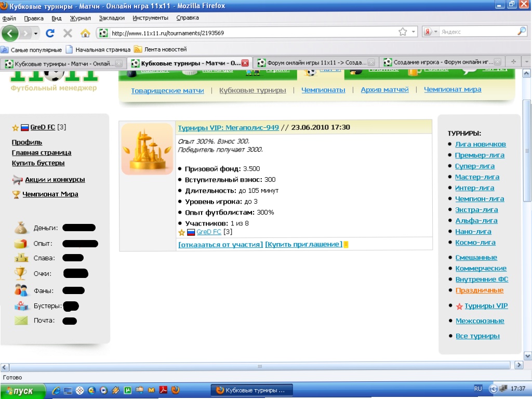Click the envelope icon next to Почта
This screenshot has height=399, width=532.
(21, 321)
